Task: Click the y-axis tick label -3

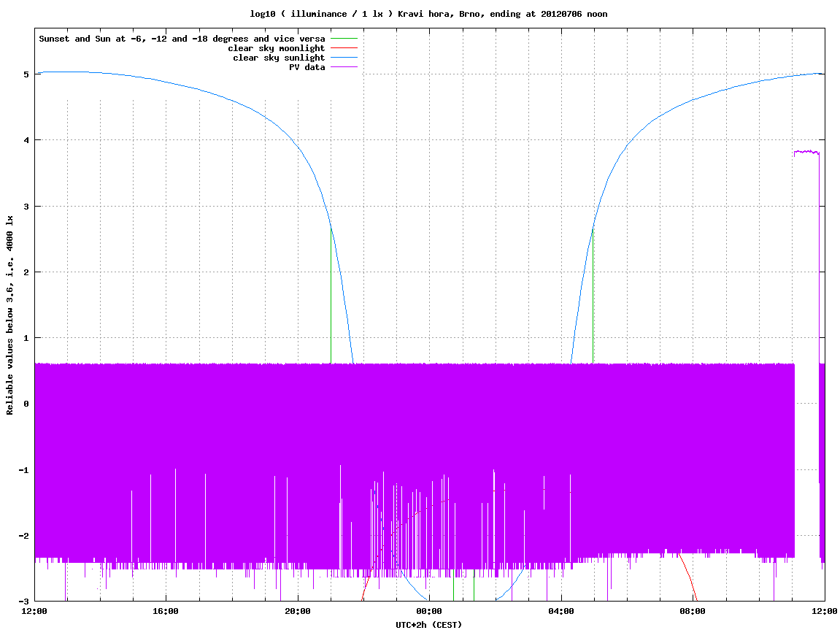Action: click(x=23, y=602)
